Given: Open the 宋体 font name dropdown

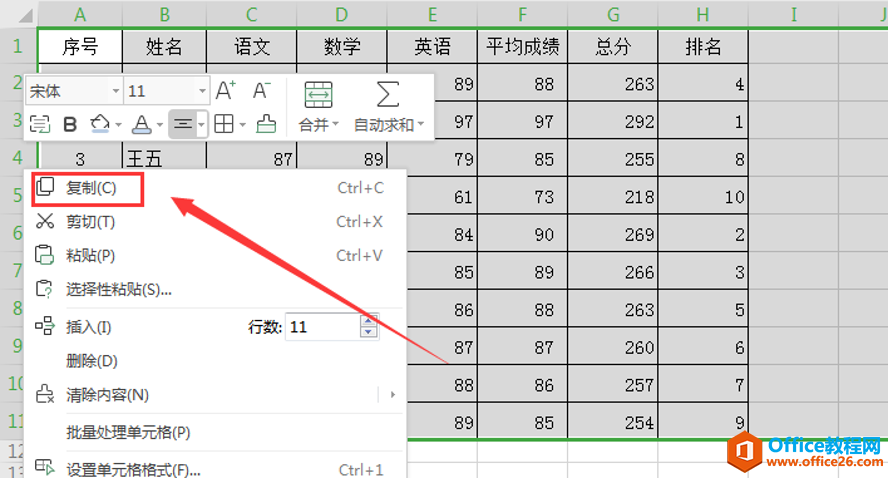Looking at the screenshot, I should pyautogui.click(x=116, y=91).
